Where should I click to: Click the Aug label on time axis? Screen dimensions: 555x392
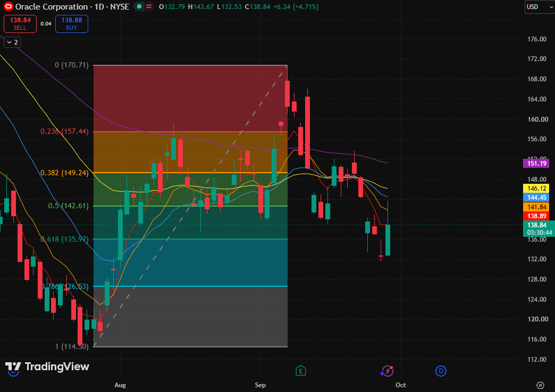[120, 385]
